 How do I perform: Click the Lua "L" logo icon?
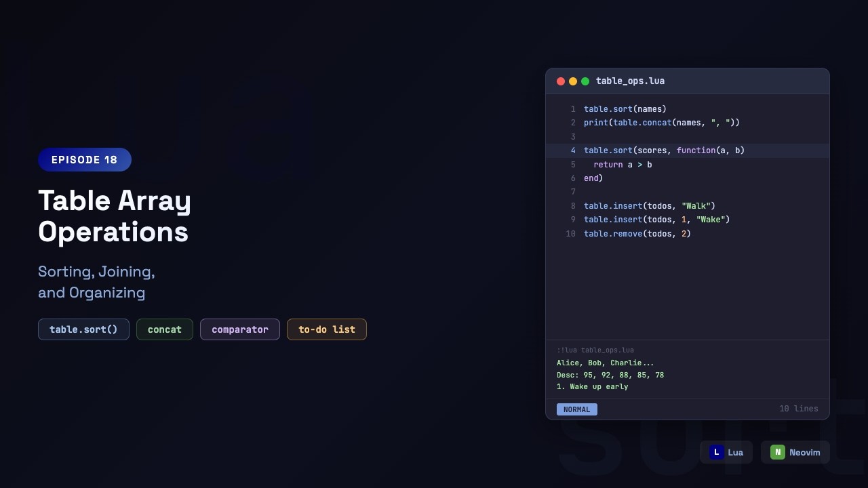(717, 452)
